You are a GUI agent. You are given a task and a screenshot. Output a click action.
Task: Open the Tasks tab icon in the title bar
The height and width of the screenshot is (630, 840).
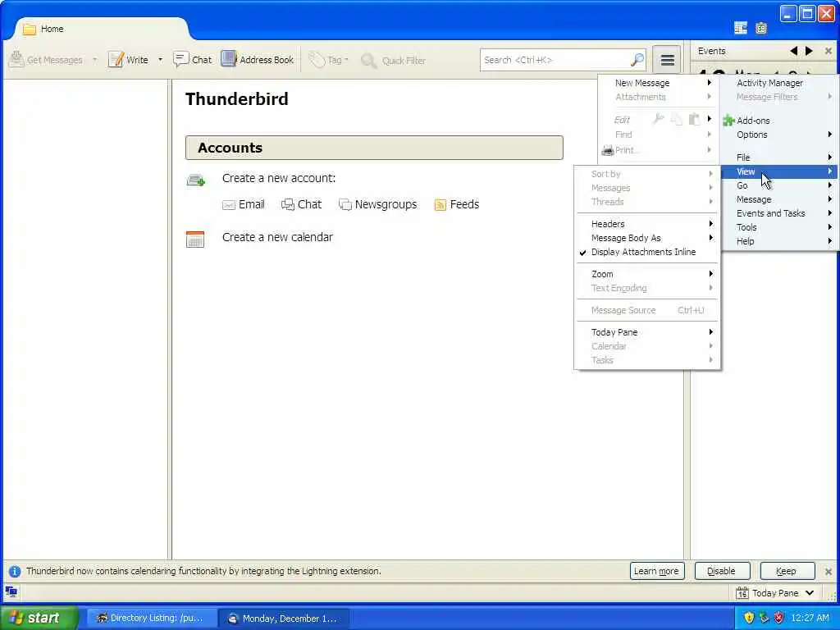pyautogui.click(x=761, y=28)
